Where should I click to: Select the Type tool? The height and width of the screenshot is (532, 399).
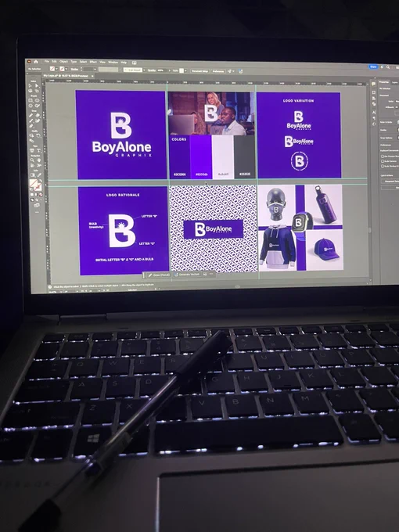39,150
